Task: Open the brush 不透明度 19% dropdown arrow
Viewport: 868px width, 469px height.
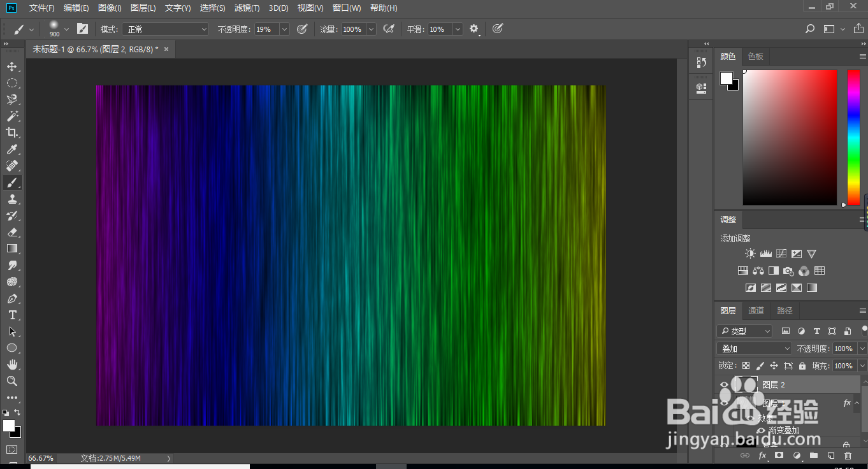Action: coord(284,29)
